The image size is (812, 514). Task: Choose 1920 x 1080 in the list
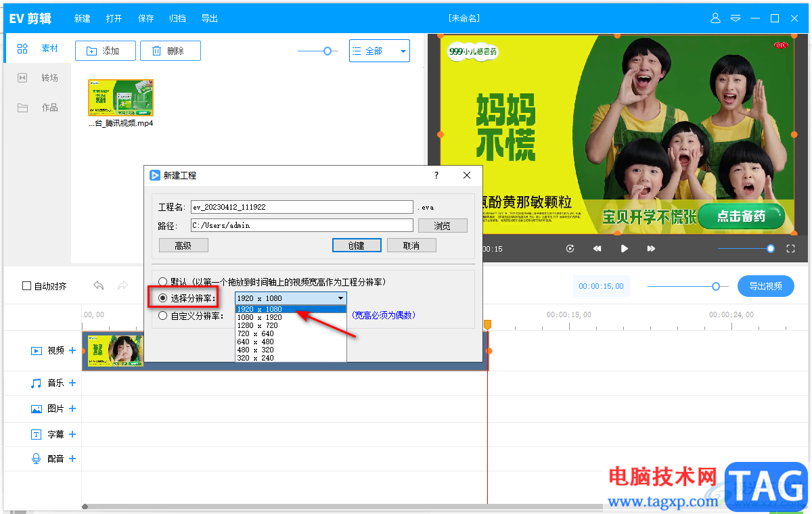click(291, 309)
